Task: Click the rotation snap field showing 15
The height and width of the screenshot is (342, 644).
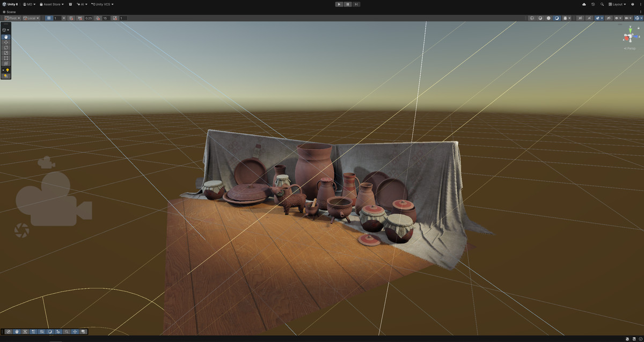Action: (106, 18)
